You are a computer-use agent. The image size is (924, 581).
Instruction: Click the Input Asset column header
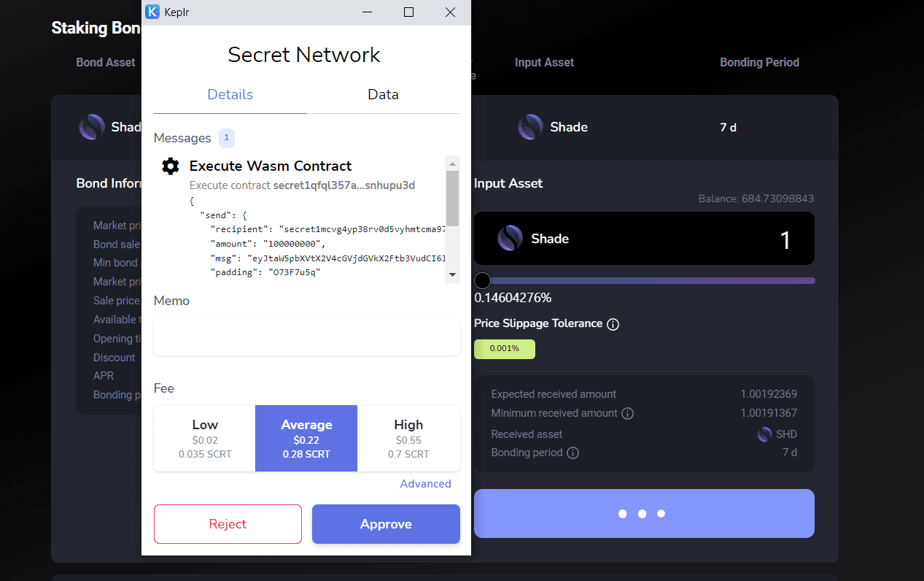544,63
